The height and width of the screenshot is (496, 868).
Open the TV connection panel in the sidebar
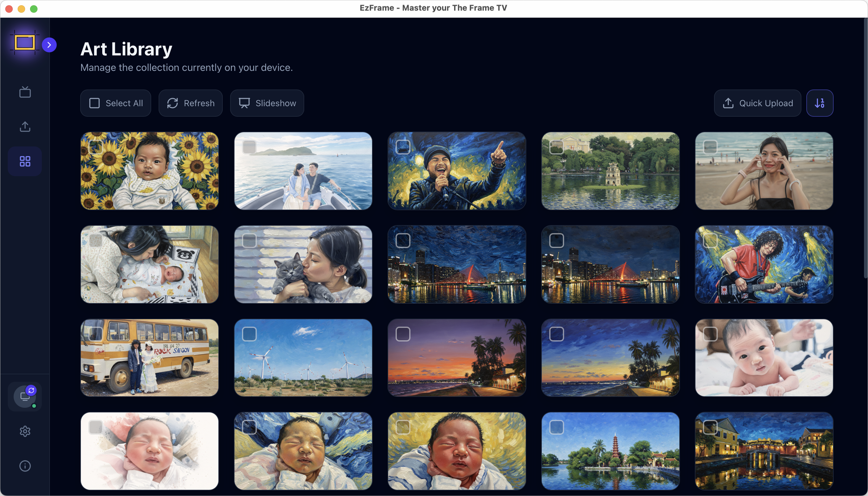tap(24, 92)
